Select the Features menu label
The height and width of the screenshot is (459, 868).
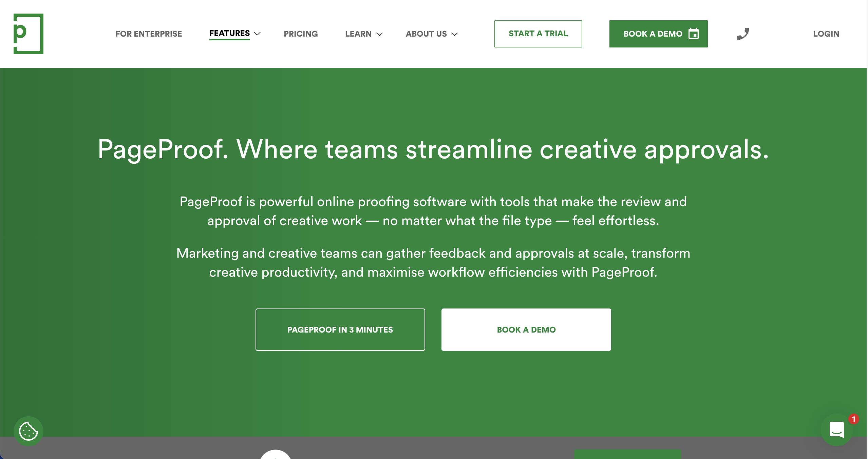(229, 33)
